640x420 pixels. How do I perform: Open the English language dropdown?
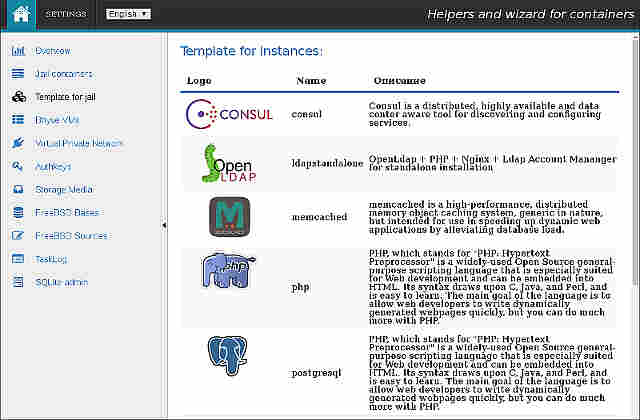click(x=128, y=14)
